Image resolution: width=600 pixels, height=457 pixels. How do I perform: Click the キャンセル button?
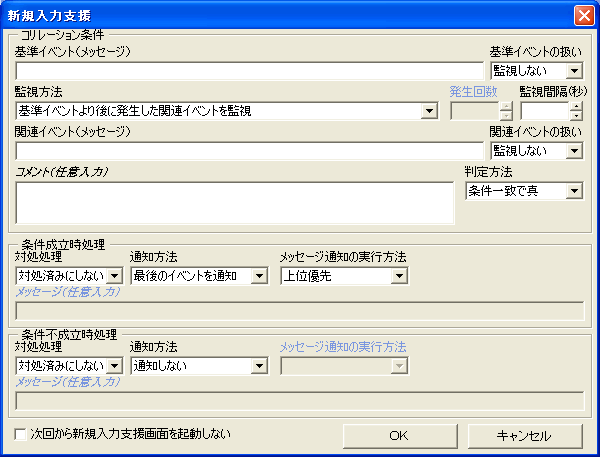[525, 436]
